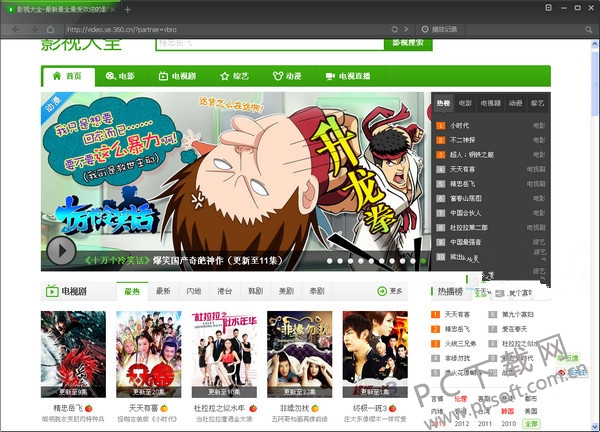Screen dimensions: 600x432
Task: Select the 最热 filter tab under 电视剧
Action: tap(132, 292)
